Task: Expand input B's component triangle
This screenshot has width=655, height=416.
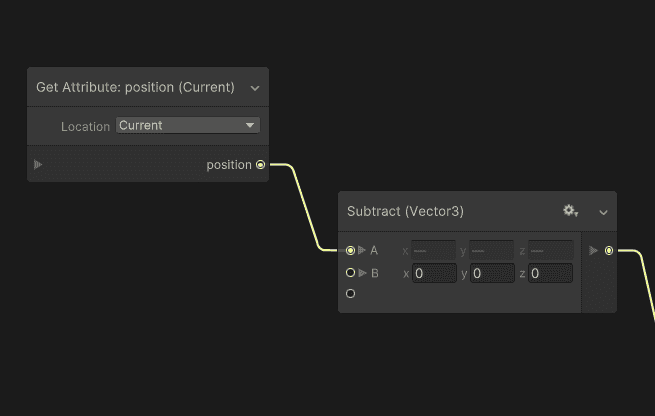Action: point(362,273)
